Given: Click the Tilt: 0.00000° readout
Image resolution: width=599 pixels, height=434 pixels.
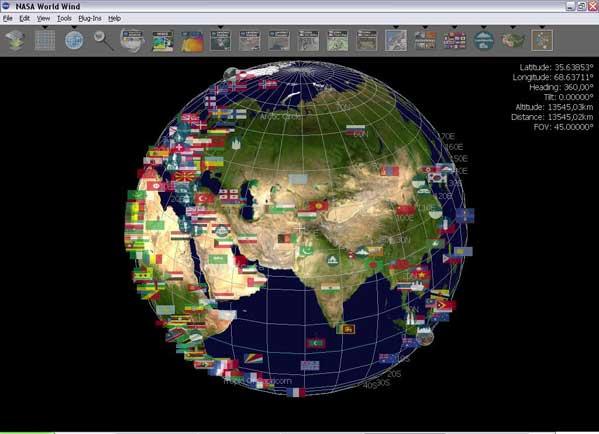Looking at the screenshot, I should coord(568,97).
